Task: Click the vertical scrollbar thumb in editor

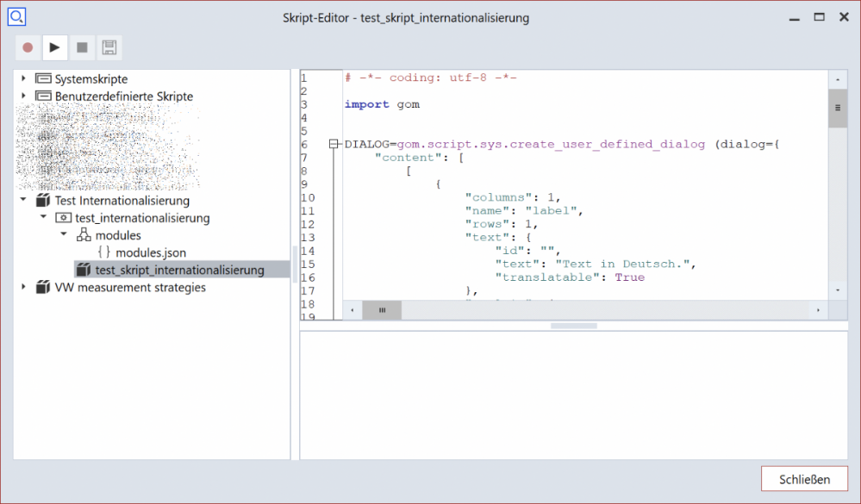Action: tap(837, 109)
